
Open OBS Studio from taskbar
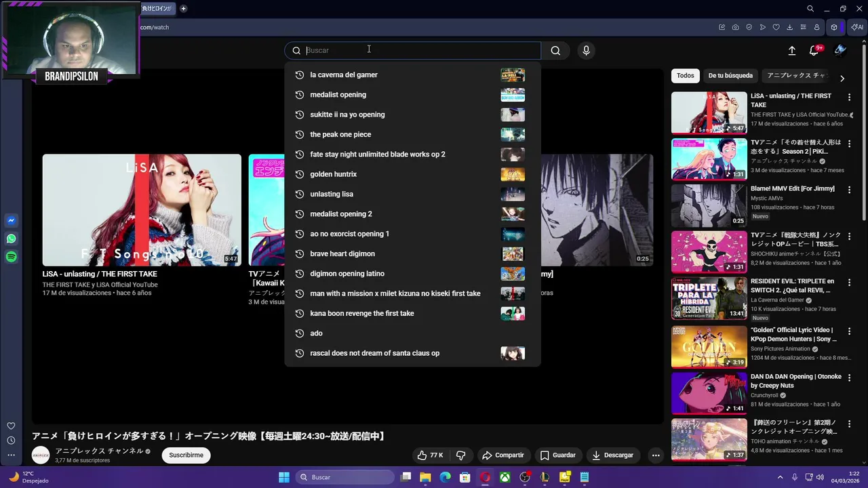coord(525,477)
